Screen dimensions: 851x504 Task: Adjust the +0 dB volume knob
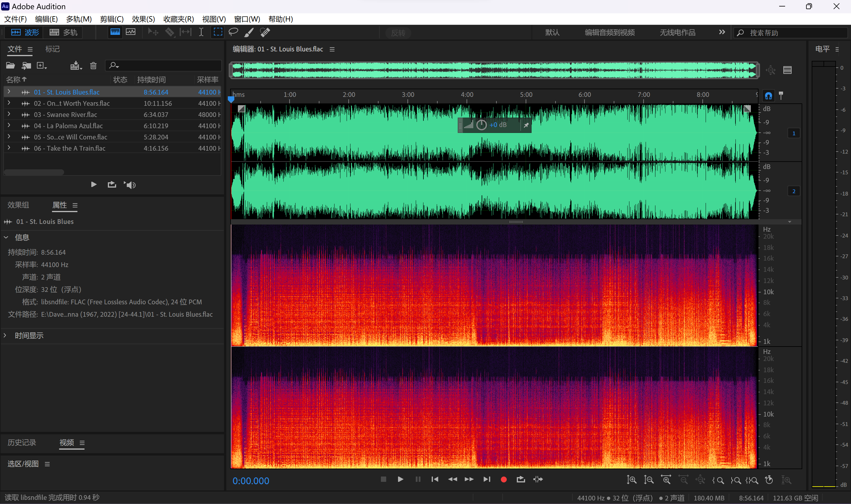481,125
